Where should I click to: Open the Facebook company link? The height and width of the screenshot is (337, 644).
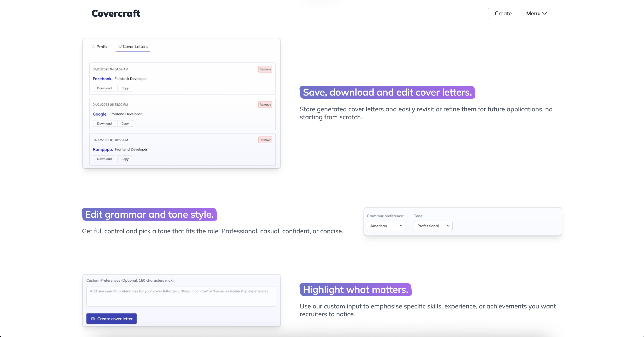point(102,79)
